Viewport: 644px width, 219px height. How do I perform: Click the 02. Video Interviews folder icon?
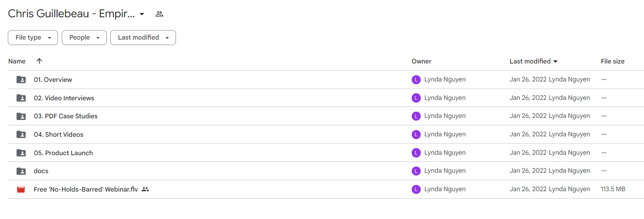tap(21, 98)
